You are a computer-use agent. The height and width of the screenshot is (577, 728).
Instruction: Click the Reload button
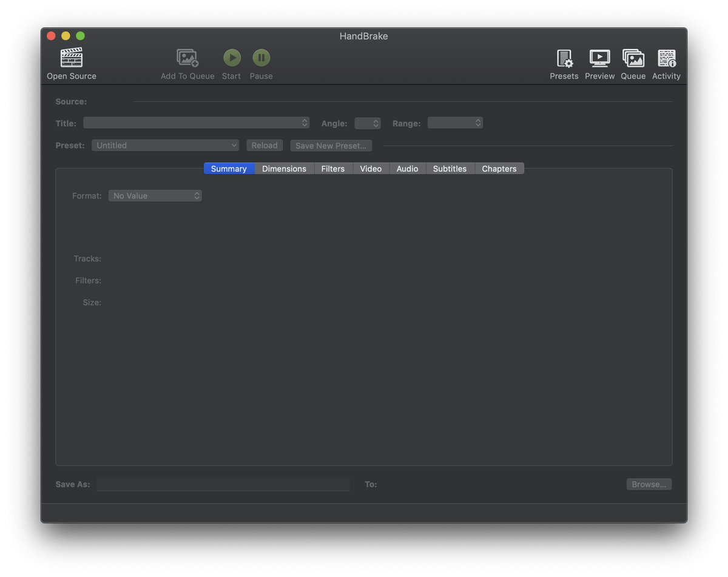pyautogui.click(x=265, y=145)
